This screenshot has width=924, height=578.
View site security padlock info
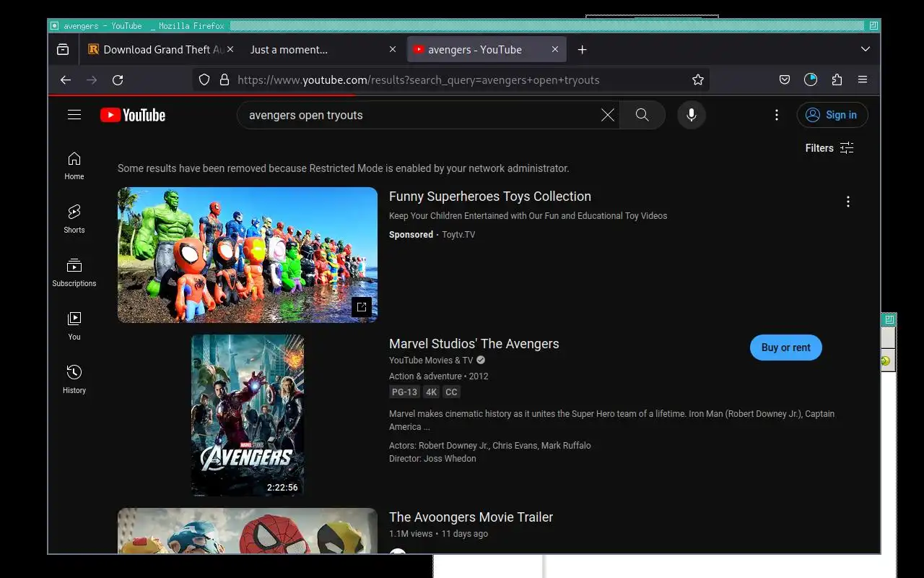225,80
